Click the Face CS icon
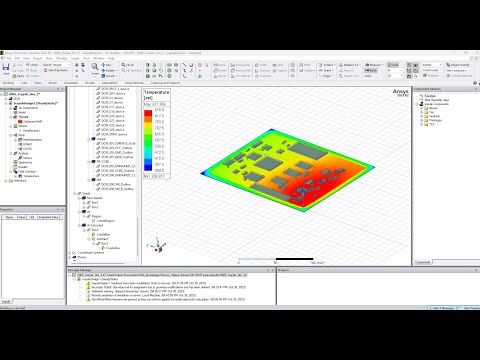The height and width of the screenshot is (360, 480). pos(347,70)
